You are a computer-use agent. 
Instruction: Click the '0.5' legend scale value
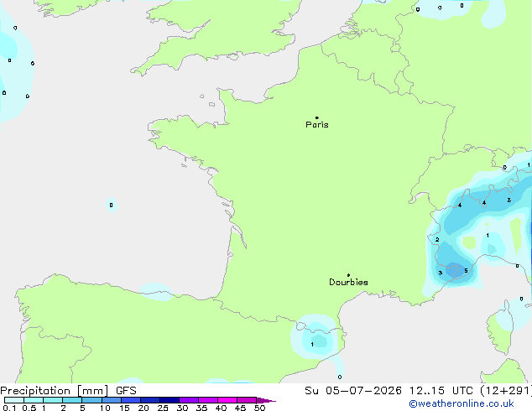click(29, 408)
